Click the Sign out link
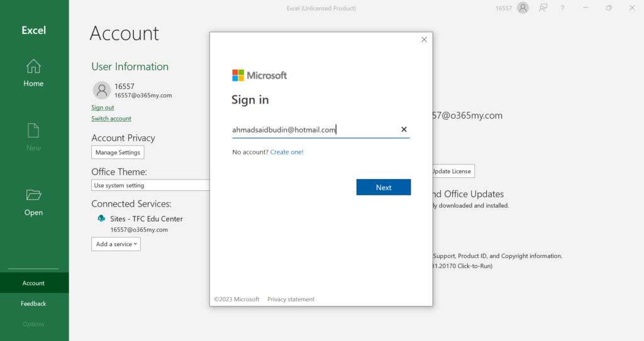Image resolution: width=644 pixels, height=341 pixels. 103,107
